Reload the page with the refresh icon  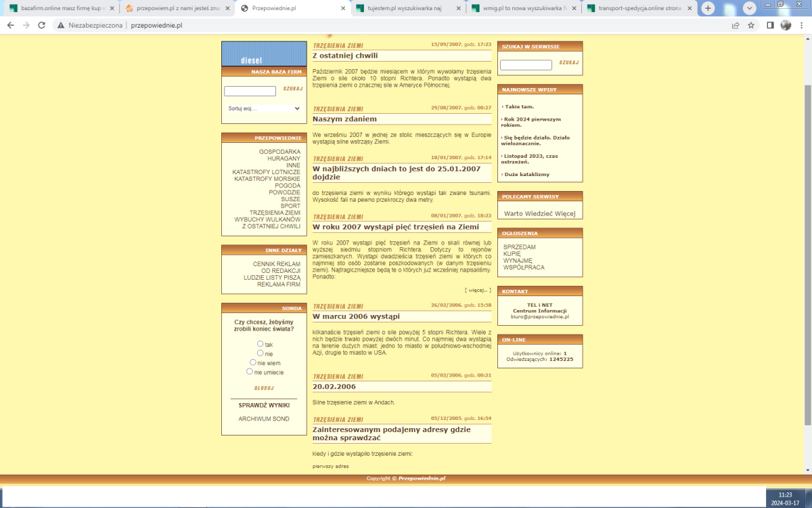(x=41, y=25)
